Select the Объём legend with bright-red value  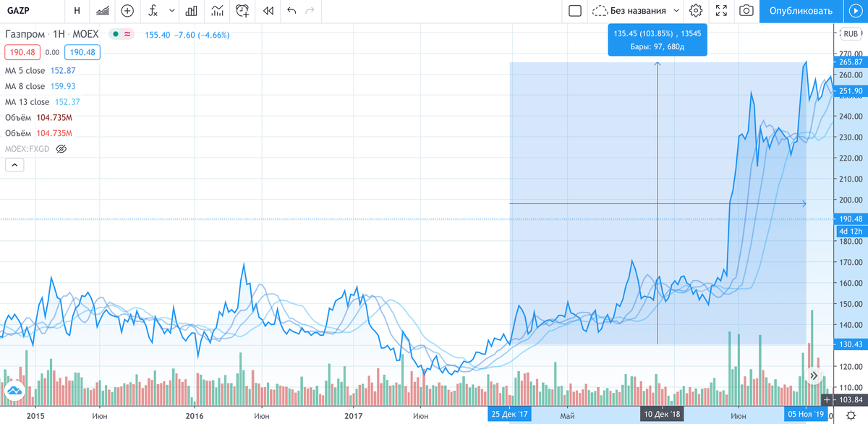point(38,133)
